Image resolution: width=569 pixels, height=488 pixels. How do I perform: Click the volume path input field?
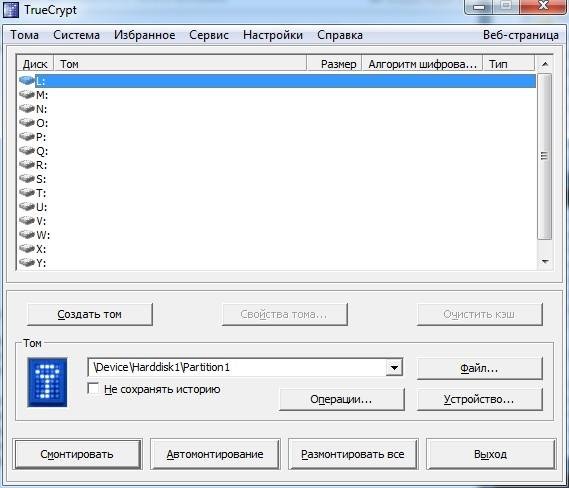click(237, 368)
